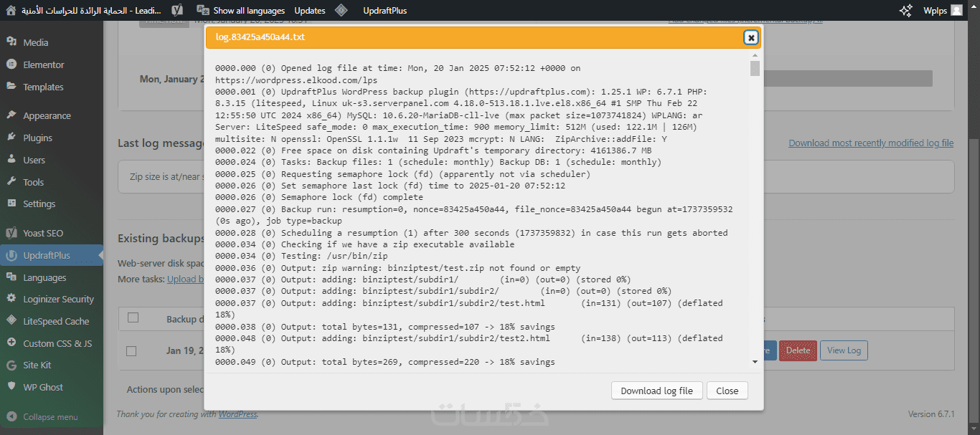Check the Jan 19 backup row checkbox

pos(131,351)
